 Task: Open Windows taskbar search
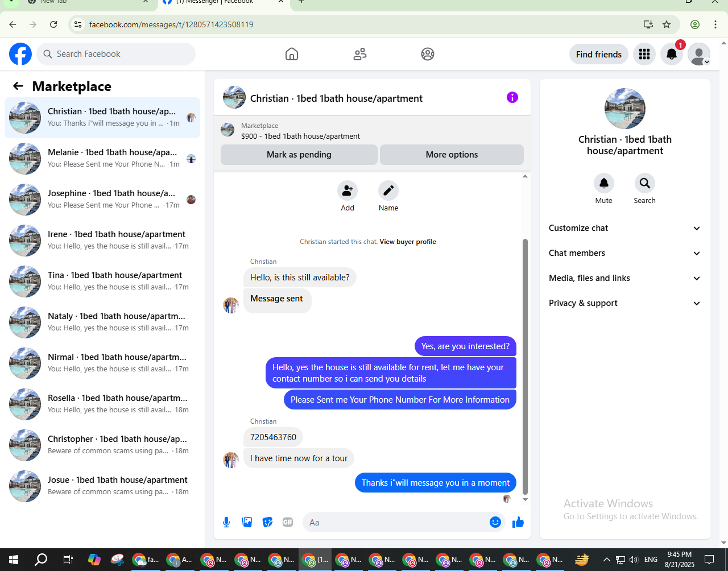click(x=41, y=560)
